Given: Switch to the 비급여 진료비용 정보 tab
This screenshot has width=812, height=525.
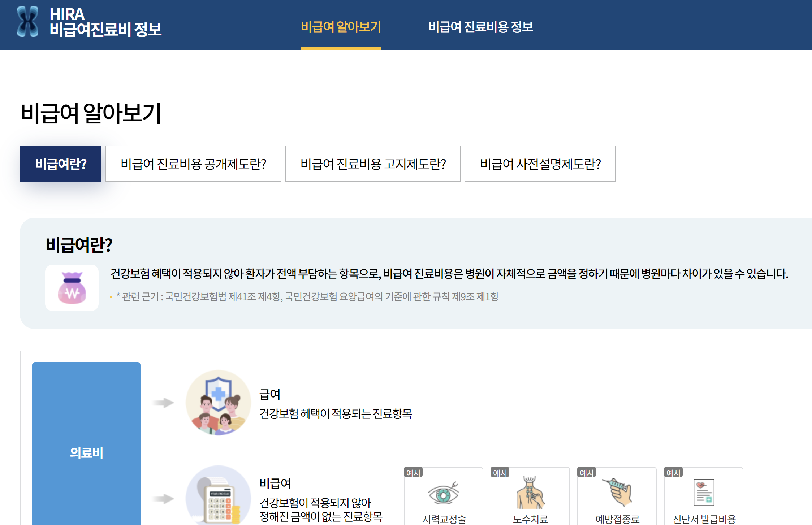Looking at the screenshot, I should click(481, 26).
